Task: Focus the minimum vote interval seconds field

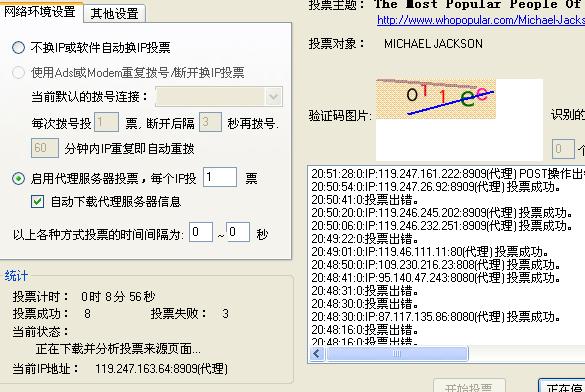Action: (x=201, y=232)
